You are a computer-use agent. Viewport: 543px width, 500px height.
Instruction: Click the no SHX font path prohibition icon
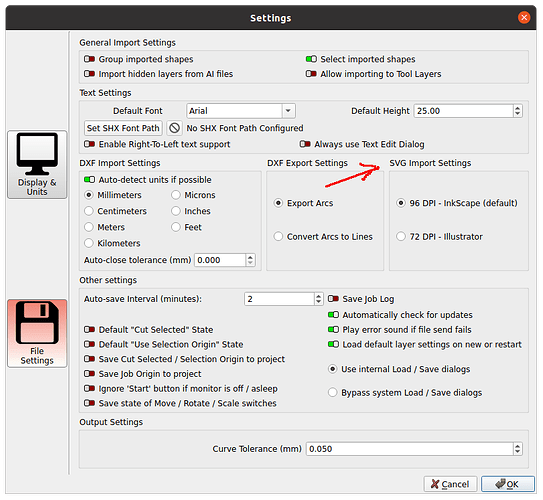[x=174, y=128]
